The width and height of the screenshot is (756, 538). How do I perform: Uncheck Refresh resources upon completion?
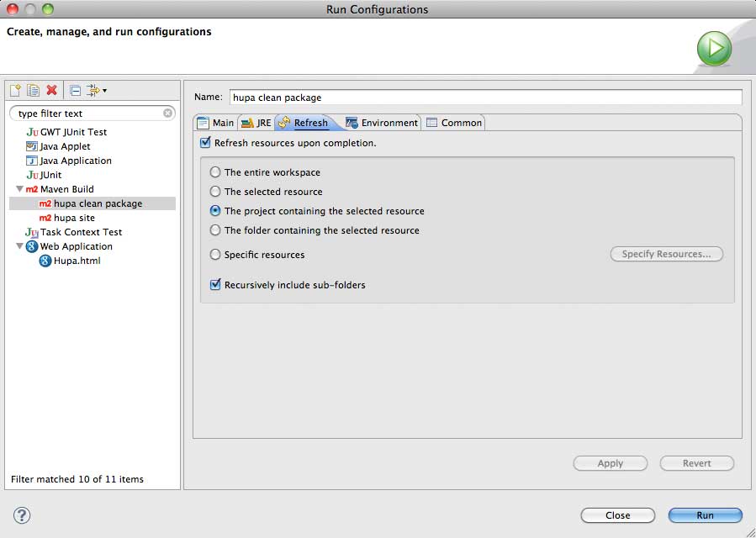tap(205, 143)
